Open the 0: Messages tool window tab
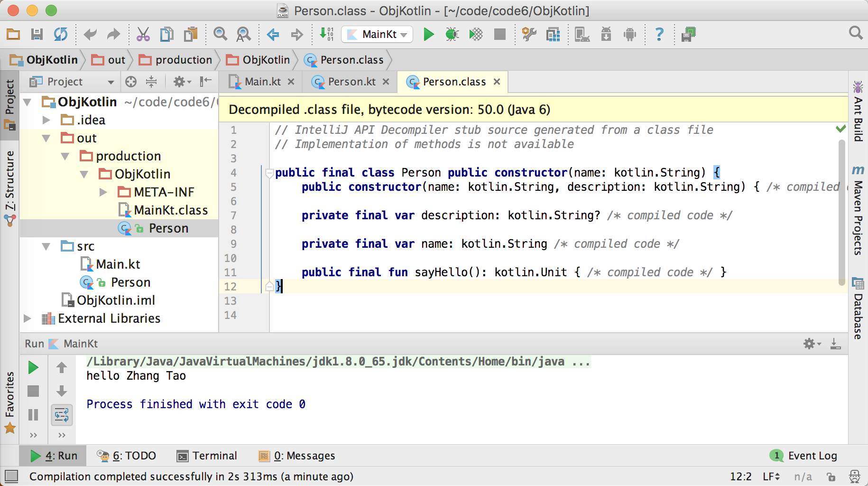Screen dimensions: 868x486 297,456
